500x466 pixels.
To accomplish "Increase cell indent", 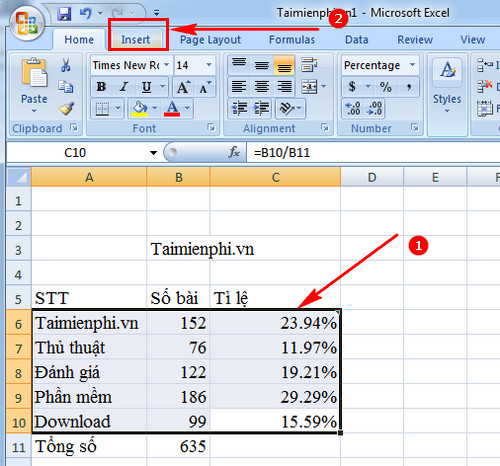I will (x=262, y=109).
